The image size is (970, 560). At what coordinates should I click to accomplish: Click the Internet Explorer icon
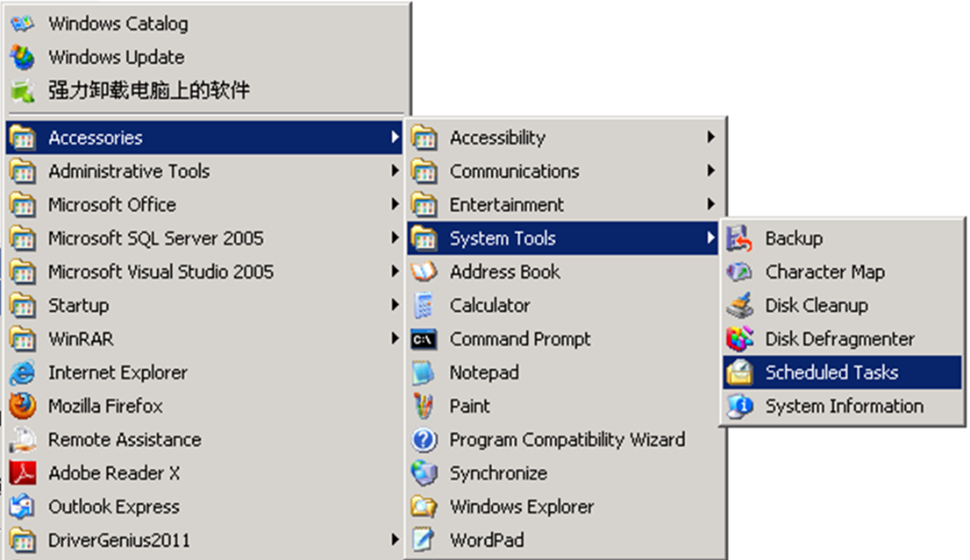[x=23, y=372]
